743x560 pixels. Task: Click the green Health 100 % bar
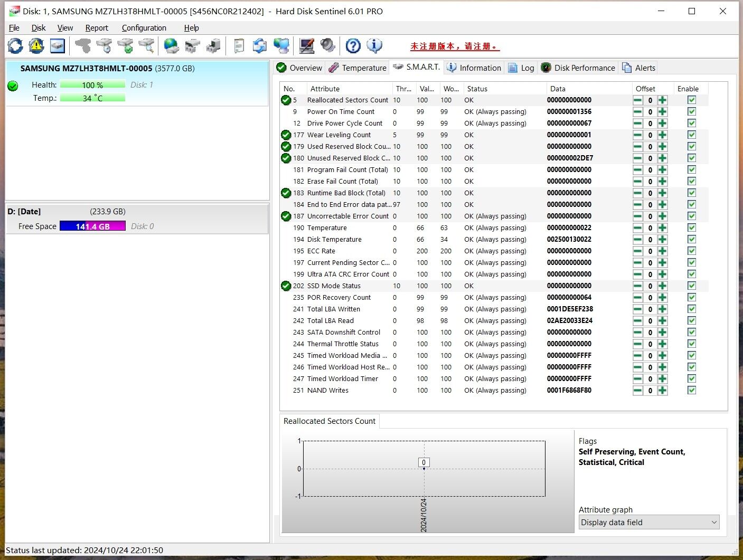click(92, 84)
